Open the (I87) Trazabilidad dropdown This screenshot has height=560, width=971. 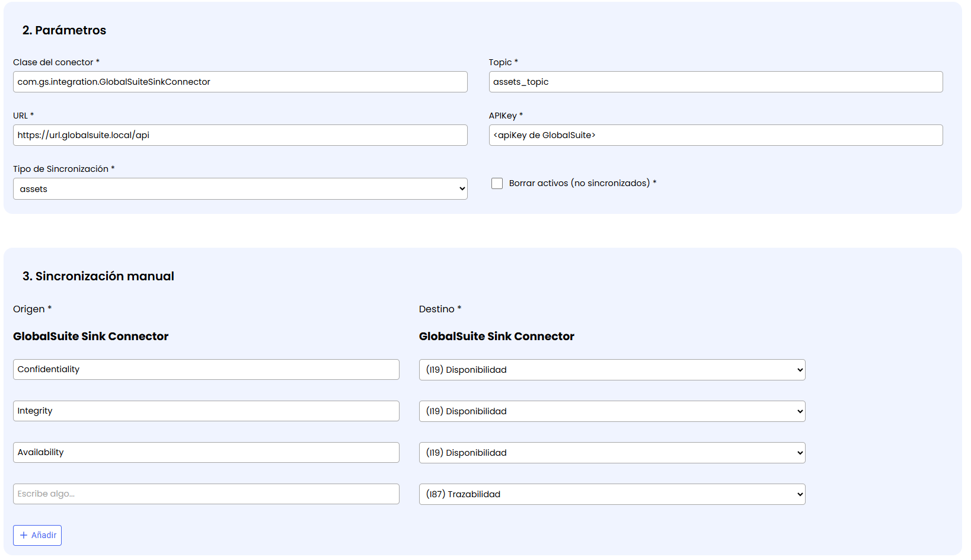click(x=612, y=494)
